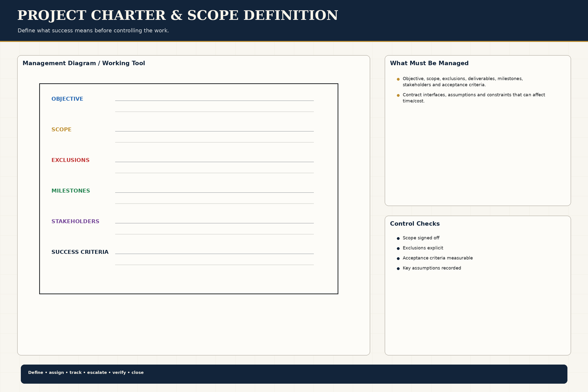Viewport: 588px width, 392px height.
Task: Click the OBJECTIVE label
Action: click(67, 99)
